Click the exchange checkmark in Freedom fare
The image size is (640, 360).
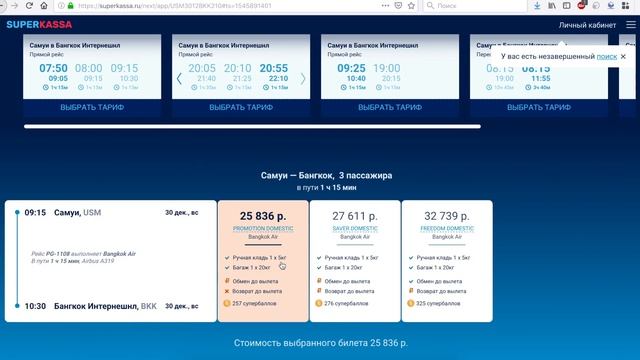[411, 281]
